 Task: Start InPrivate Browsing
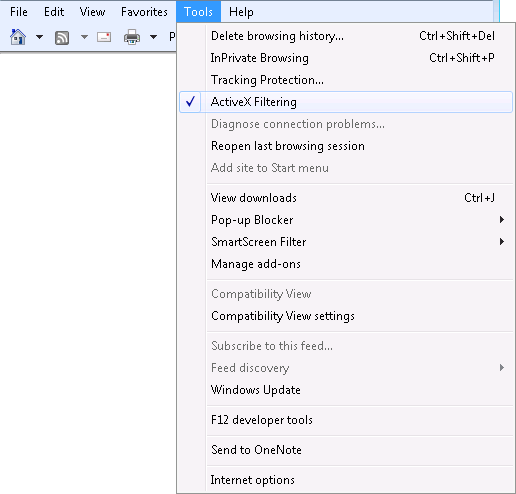tap(346, 58)
